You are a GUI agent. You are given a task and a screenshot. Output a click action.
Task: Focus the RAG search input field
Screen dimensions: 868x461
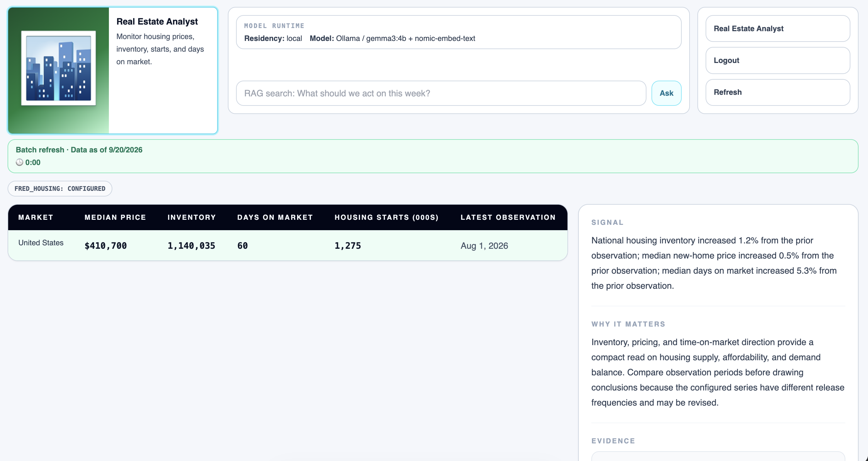coord(441,93)
